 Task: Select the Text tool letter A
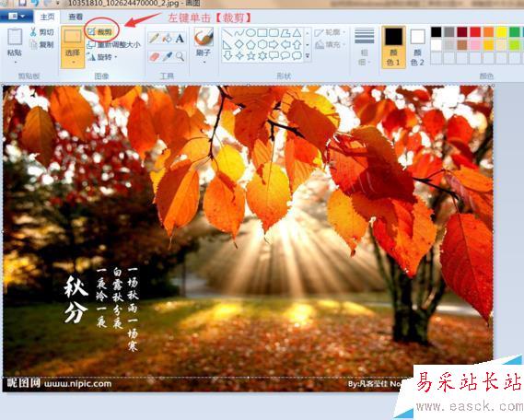(180, 38)
